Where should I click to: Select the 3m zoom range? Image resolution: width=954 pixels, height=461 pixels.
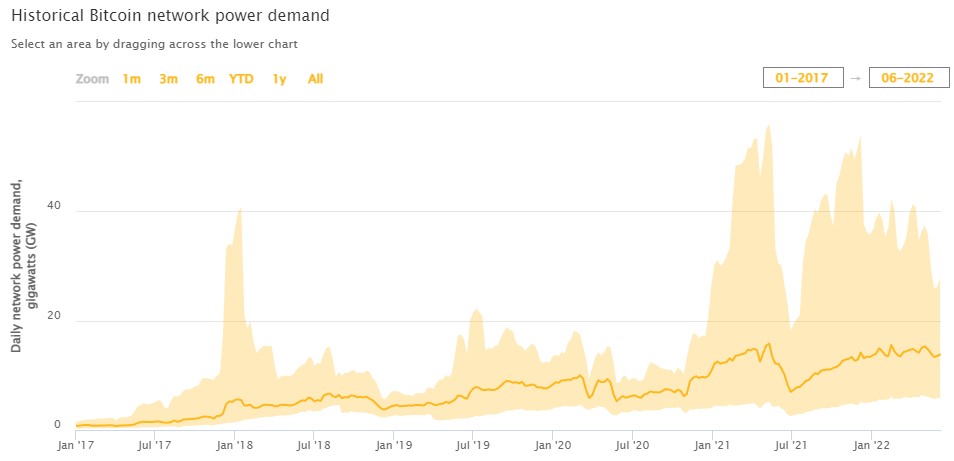point(168,79)
